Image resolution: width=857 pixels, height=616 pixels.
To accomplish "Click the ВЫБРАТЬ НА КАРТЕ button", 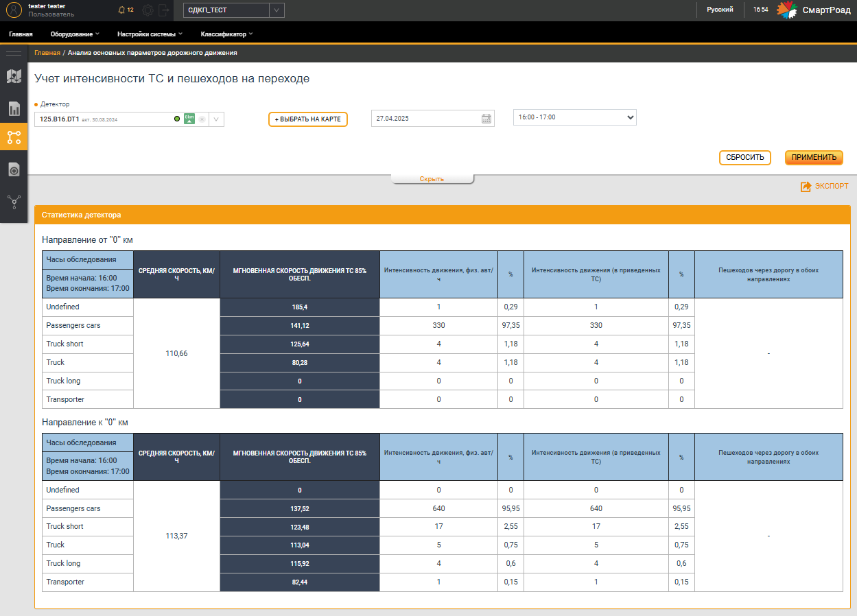I will click(x=308, y=119).
